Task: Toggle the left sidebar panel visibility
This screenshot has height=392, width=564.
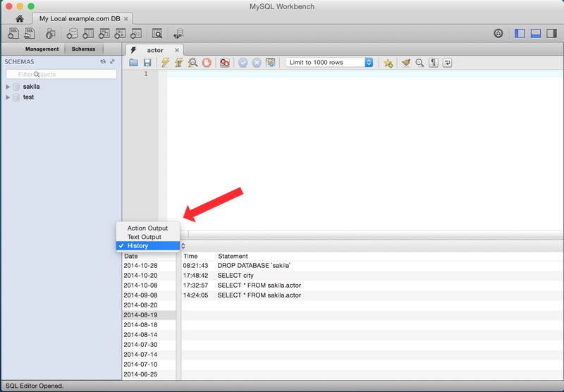Action: tap(520, 33)
